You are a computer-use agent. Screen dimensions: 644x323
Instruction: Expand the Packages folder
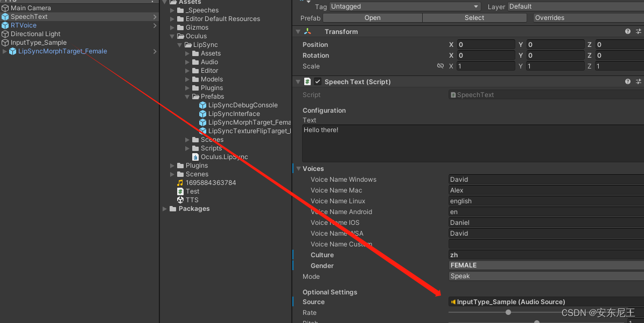coord(165,209)
